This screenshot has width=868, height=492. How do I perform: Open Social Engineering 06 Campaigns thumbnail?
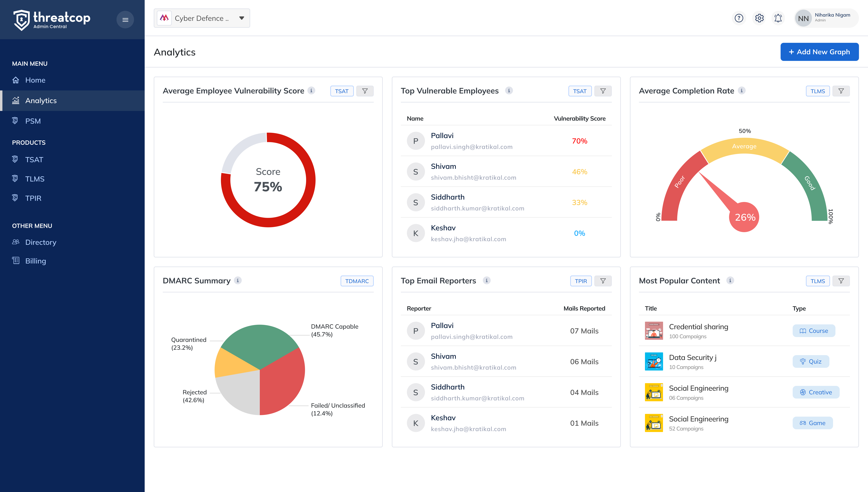point(654,392)
